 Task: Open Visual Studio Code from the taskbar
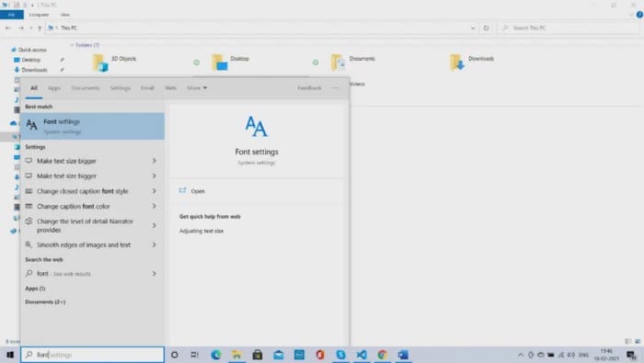pyautogui.click(x=362, y=355)
